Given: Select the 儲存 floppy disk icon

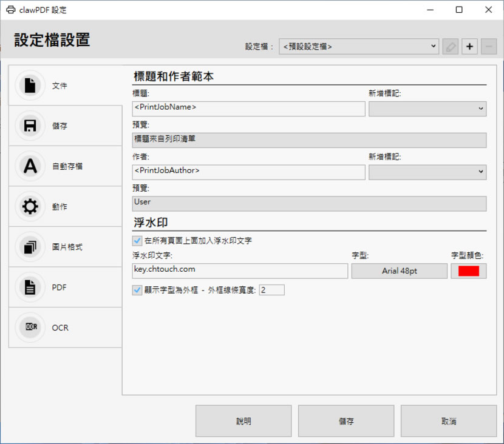Looking at the screenshot, I should point(30,126).
